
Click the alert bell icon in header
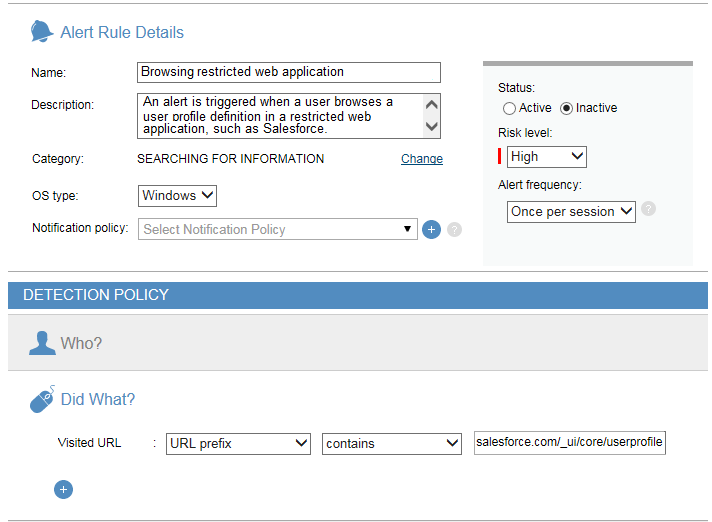tap(41, 32)
